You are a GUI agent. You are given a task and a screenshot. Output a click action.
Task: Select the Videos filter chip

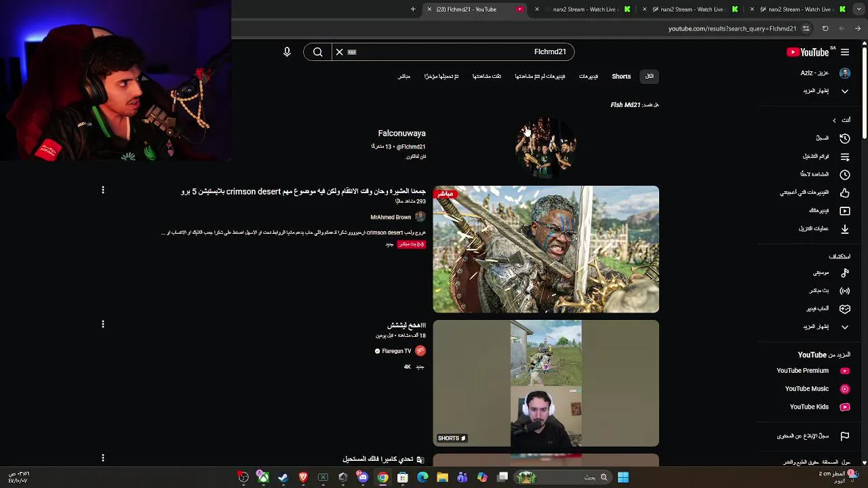(x=589, y=77)
